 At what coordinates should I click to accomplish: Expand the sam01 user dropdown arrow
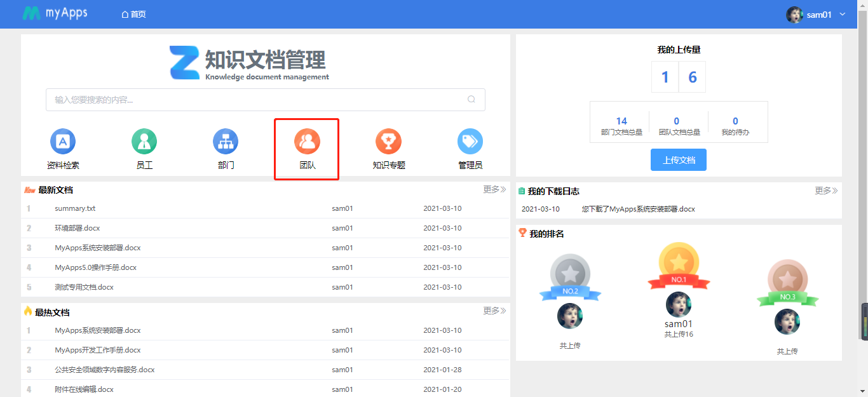[x=843, y=14]
